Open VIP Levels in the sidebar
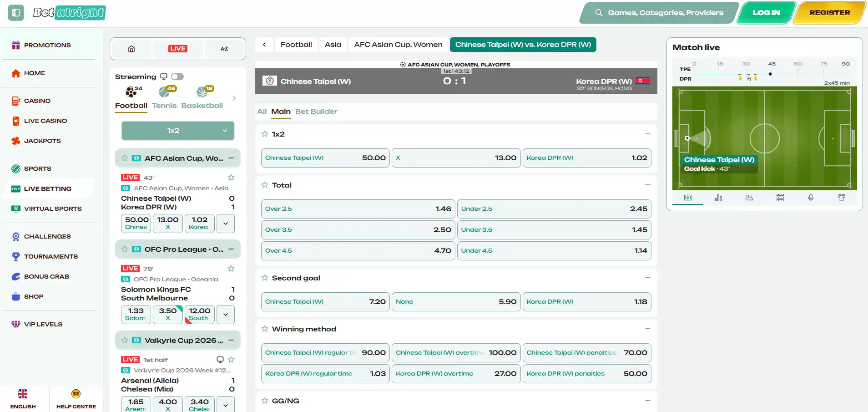This screenshot has height=412, width=868. (43, 324)
